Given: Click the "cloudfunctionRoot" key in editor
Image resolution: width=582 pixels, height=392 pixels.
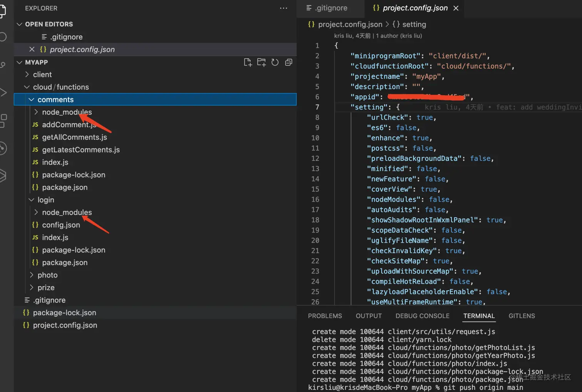Looking at the screenshot, I should pos(390,66).
